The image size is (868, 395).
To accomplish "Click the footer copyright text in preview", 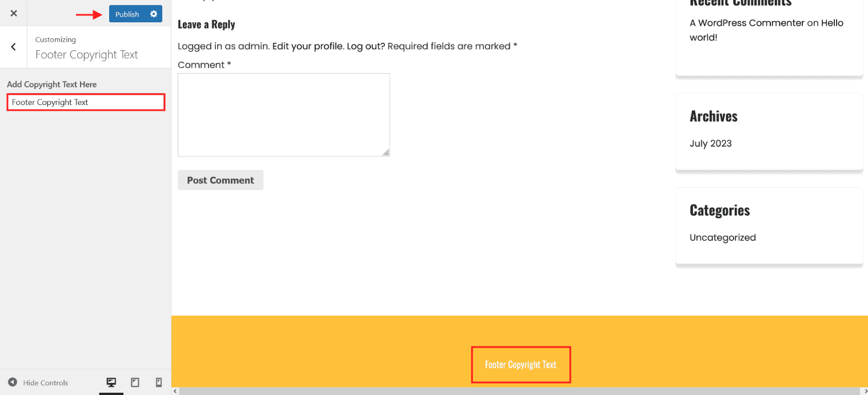I will (521, 364).
